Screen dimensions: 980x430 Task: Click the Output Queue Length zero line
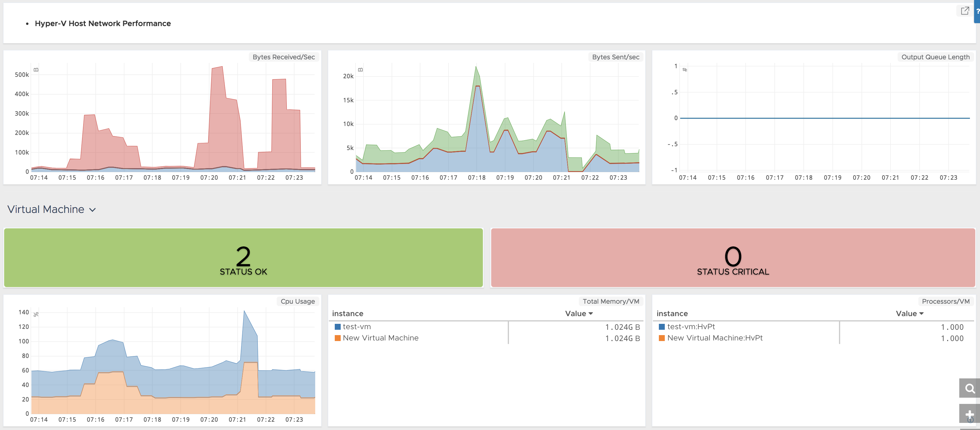825,118
